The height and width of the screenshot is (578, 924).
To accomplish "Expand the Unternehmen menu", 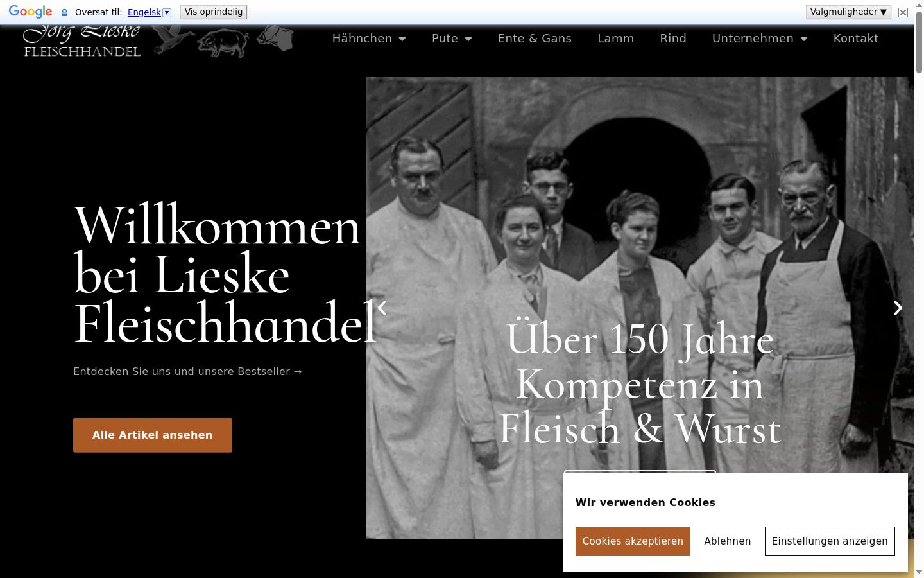I will (x=760, y=39).
